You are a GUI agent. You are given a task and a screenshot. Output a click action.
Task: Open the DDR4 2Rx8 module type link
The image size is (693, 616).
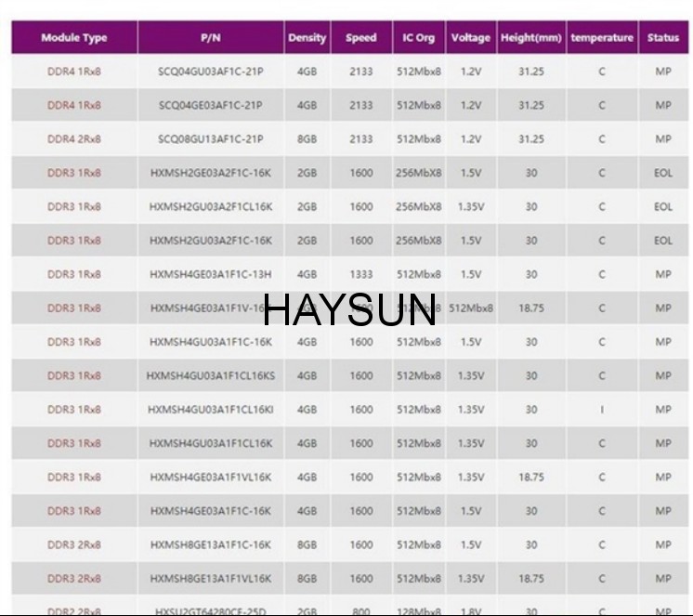coord(74,139)
